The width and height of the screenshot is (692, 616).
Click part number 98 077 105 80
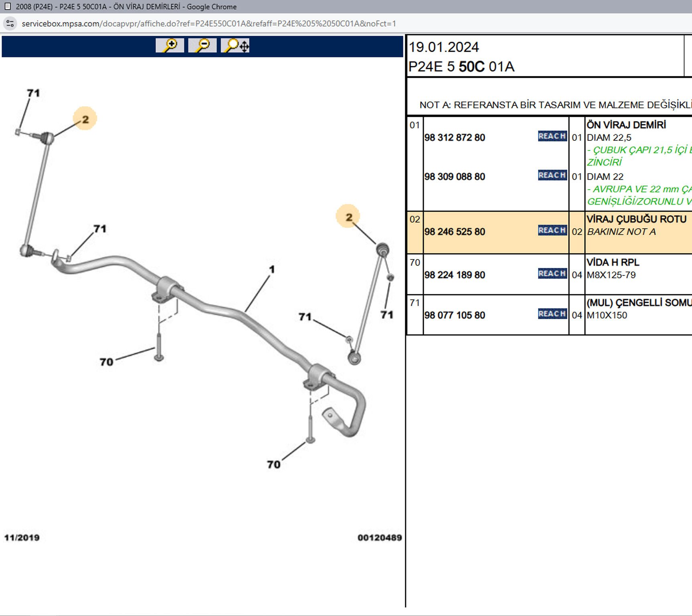point(455,315)
